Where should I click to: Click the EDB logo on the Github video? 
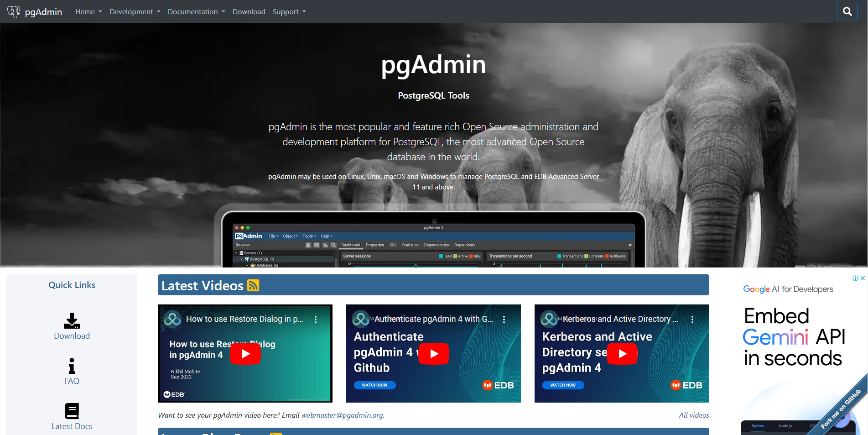498,385
